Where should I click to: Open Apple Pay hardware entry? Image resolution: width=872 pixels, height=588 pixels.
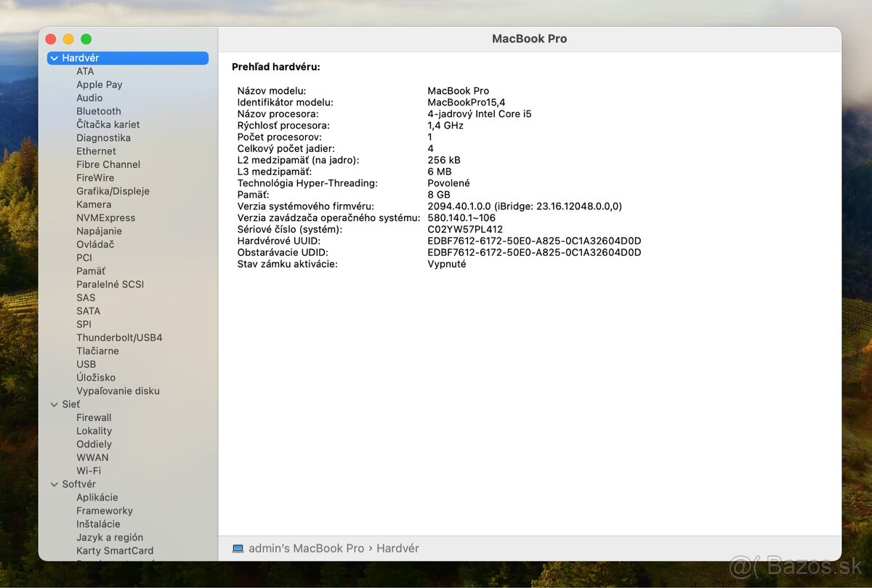tap(100, 84)
